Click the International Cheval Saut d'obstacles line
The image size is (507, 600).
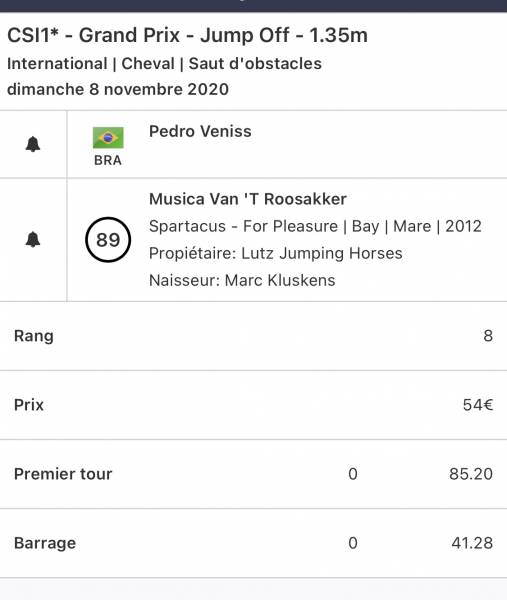(164, 64)
